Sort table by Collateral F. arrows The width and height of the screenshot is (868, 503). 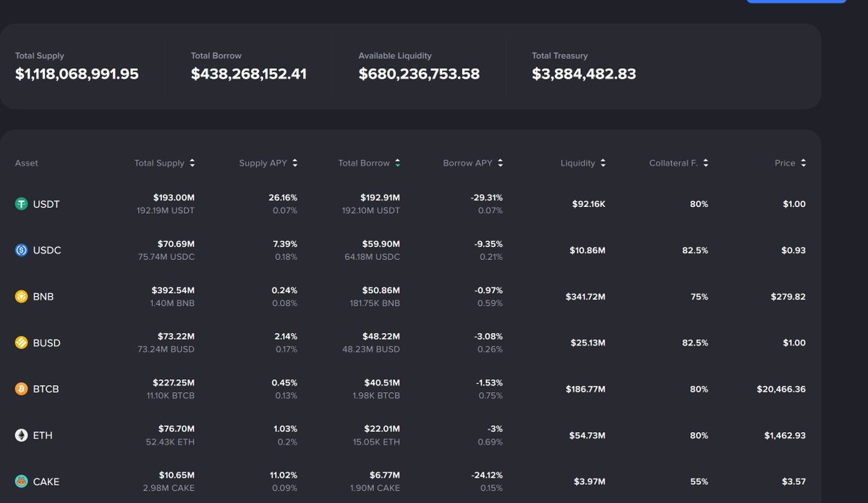706,164
